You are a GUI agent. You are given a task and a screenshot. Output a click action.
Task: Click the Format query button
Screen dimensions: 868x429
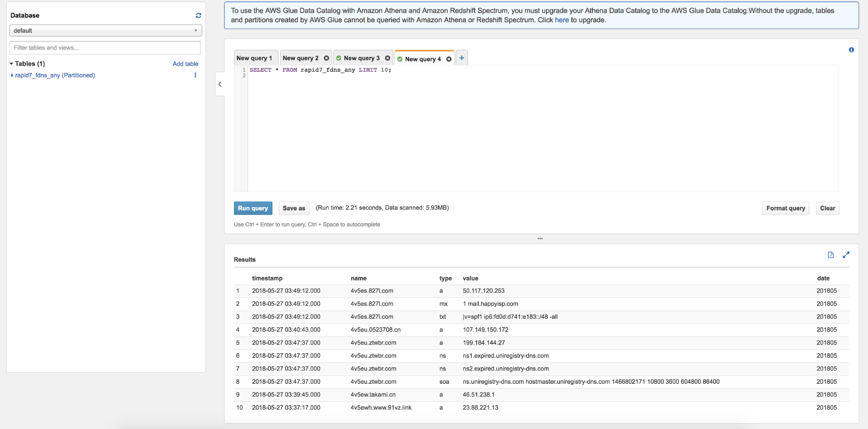click(785, 208)
